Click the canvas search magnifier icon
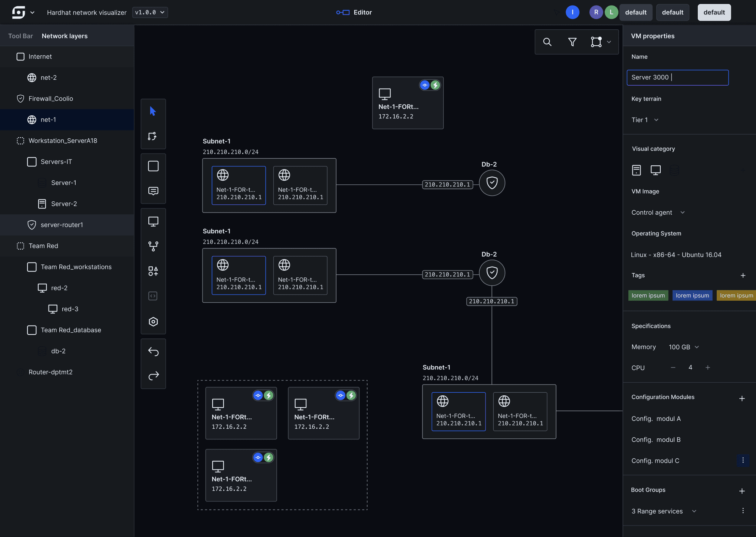 pos(547,42)
